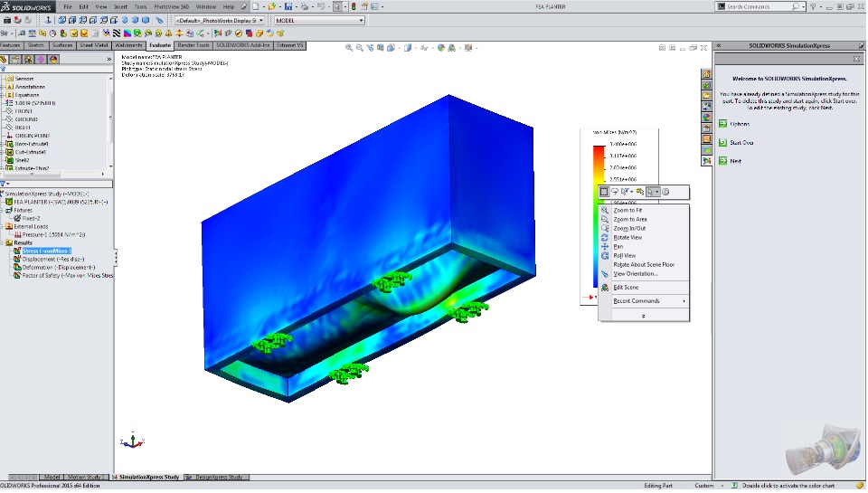The image size is (868, 493).
Task: Select Pressure-1 external load item
Action: [53, 235]
